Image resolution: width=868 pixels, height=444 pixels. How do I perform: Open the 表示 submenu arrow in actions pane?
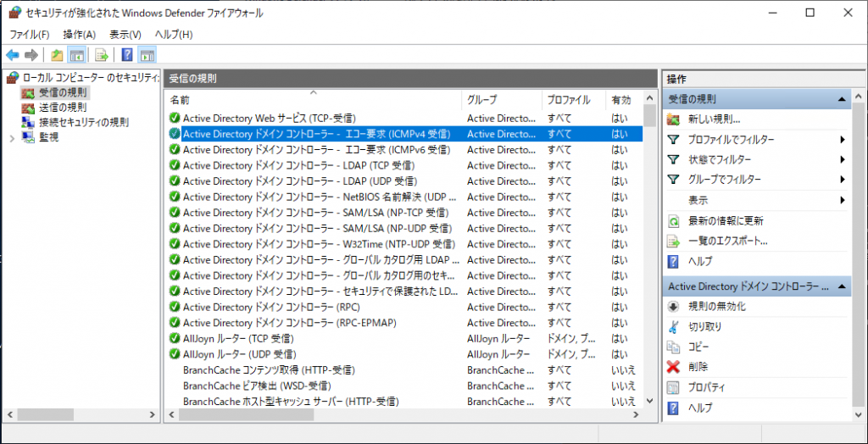[x=843, y=200]
